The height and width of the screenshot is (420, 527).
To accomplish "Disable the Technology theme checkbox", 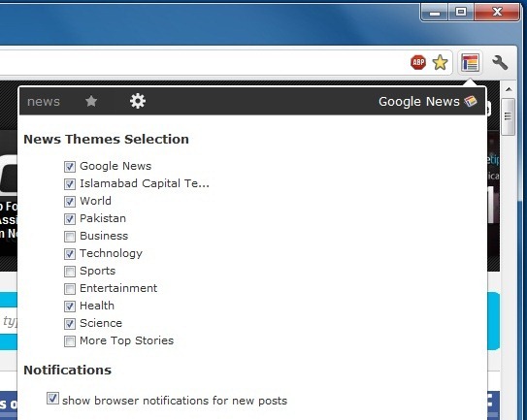I will (x=70, y=254).
